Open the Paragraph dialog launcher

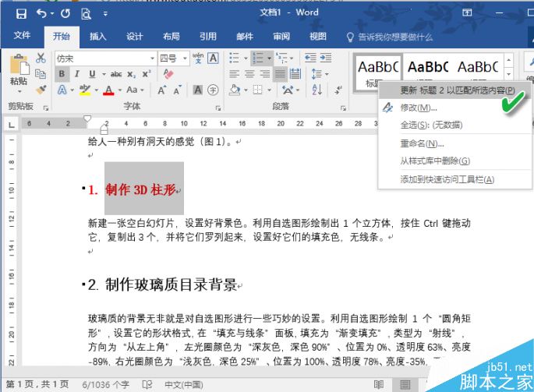[x=343, y=108]
